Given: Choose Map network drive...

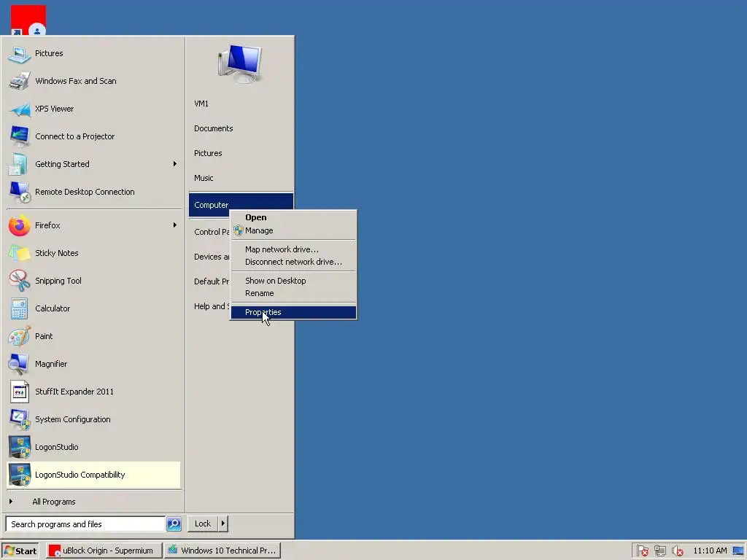Looking at the screenshot, I should click(293, 249).
